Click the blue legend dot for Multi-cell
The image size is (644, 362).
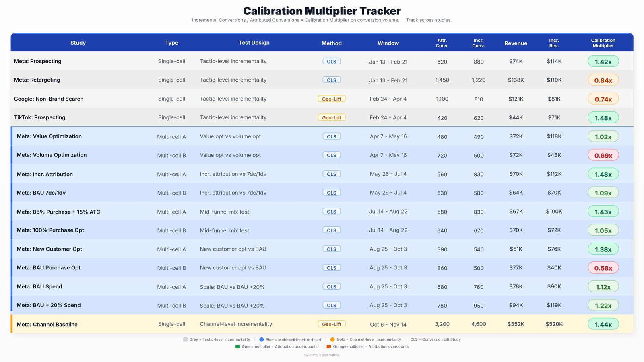(262, 339)
